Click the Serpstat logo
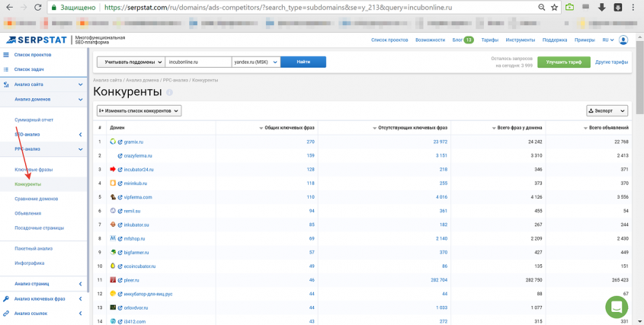 pos(37,40)
